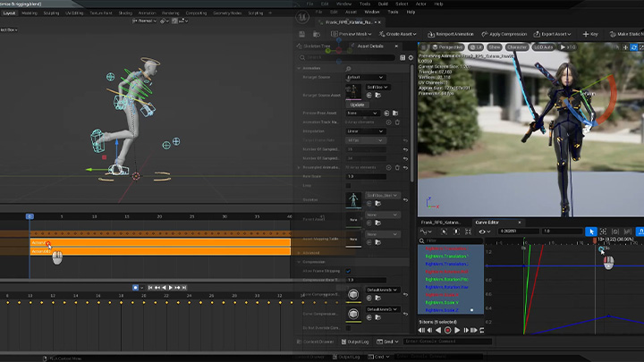Expand the Advanced section
Viewport: 644px width, 362px height.
(x=299, y=253)
